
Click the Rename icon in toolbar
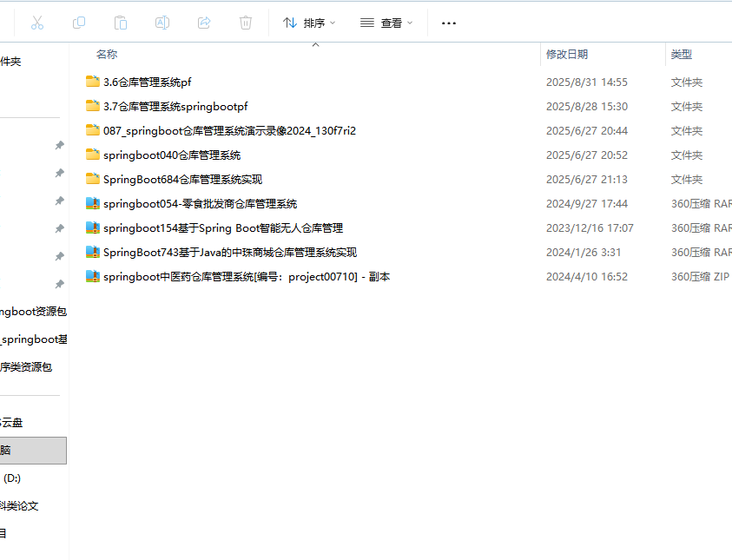162,23
